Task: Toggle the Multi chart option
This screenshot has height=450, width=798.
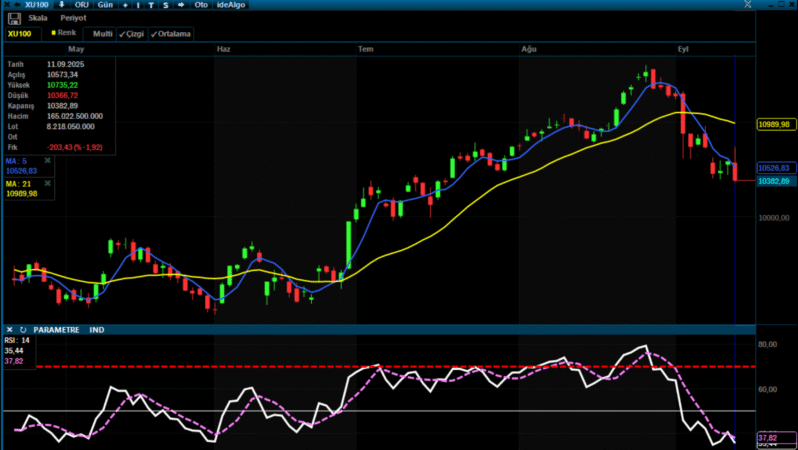Action: coord(102,34)
